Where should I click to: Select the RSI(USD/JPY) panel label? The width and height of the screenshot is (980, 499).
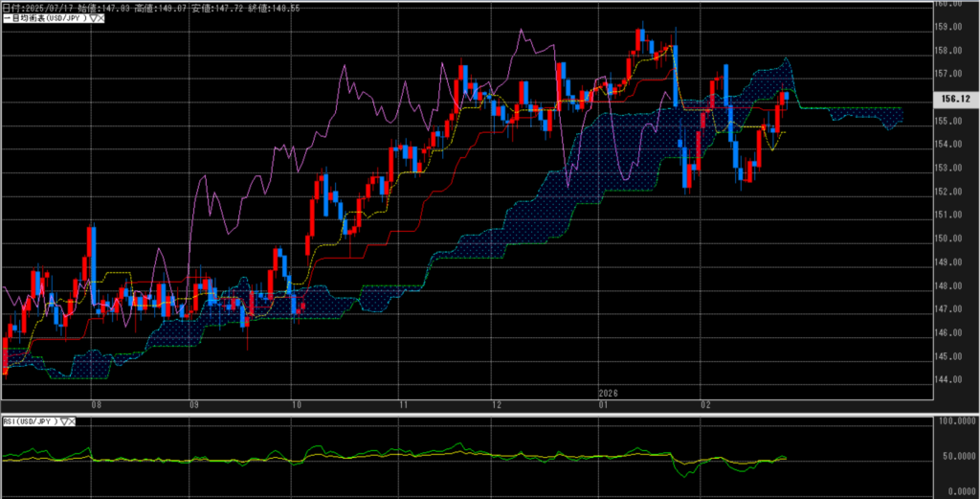pos(31,421)
